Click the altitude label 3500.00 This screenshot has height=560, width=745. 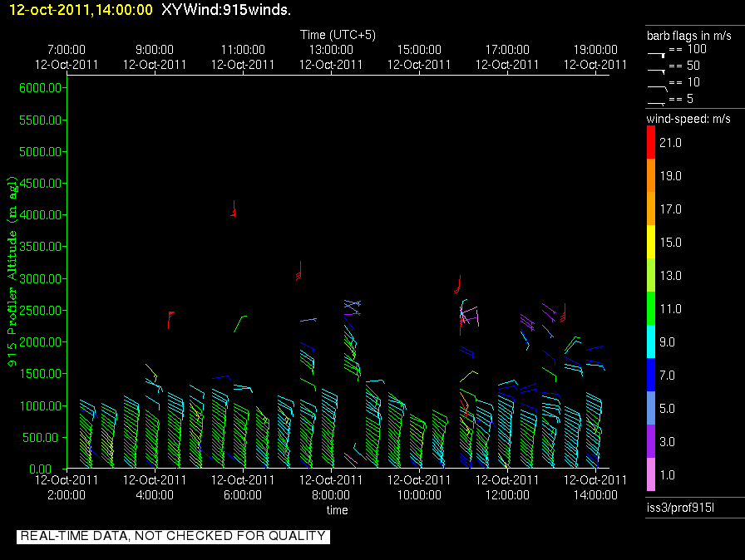pos(41,247)
